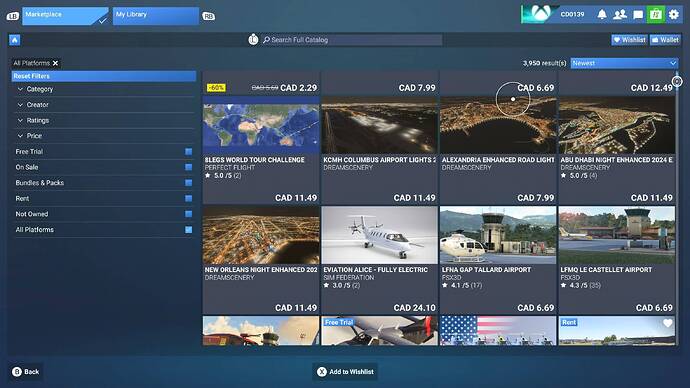The image size is (690, 388).
Task: Click the home icon button
Action: pyautogui.click(x=15, y=40)
